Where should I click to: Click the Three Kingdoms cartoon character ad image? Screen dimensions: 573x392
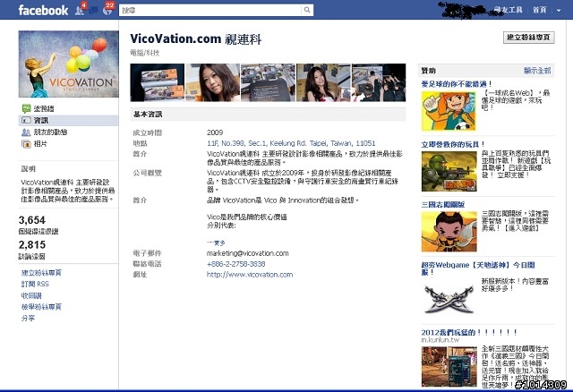click(x=449, y=232)
